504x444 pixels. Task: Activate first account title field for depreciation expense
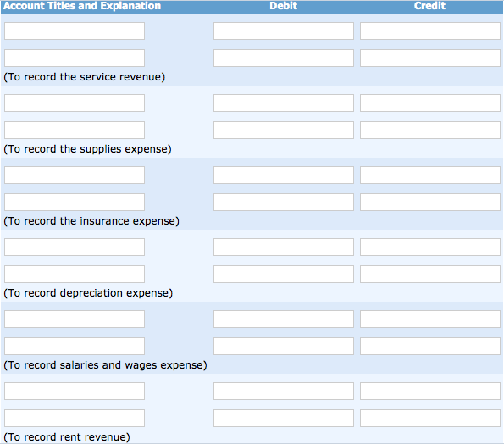tap(75, 247)
